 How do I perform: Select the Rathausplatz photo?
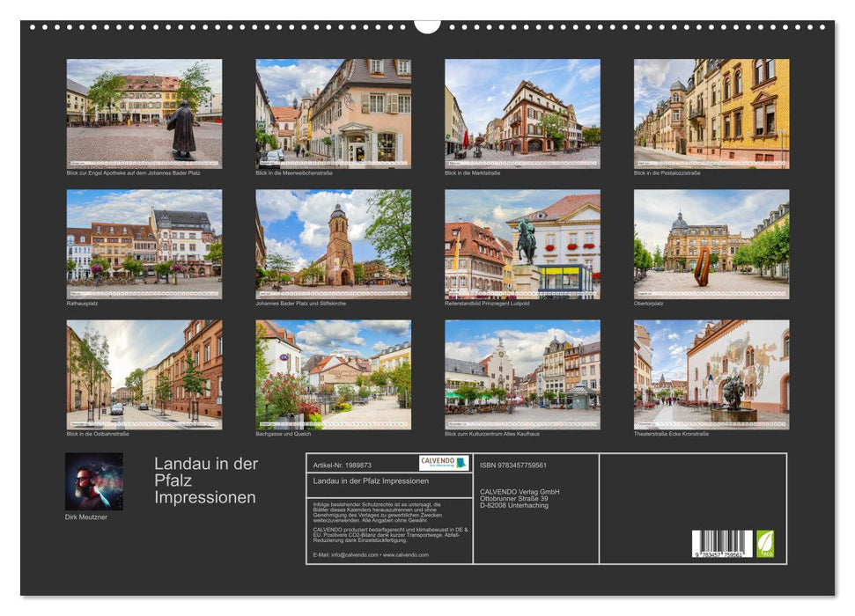coord(144,244)
